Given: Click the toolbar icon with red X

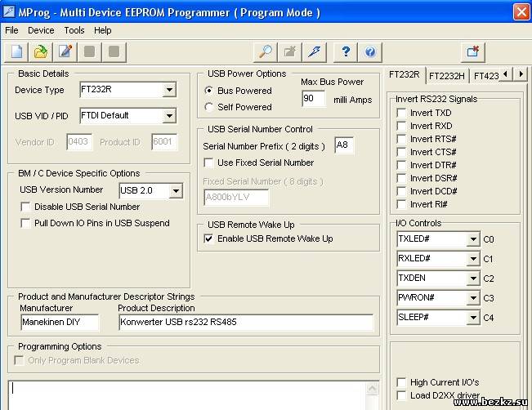Looking at the screenshot, I should pos(473,52).
